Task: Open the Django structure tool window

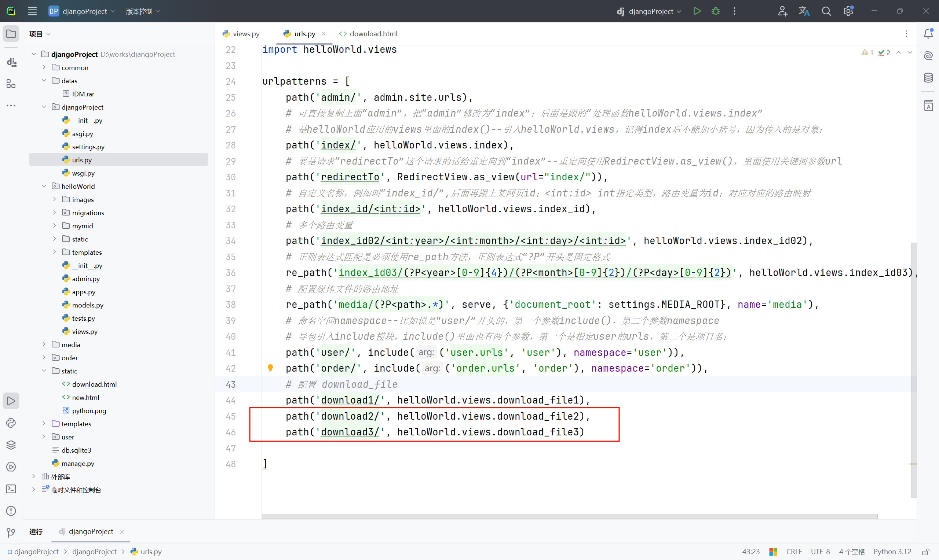Action: pos(11,62)
